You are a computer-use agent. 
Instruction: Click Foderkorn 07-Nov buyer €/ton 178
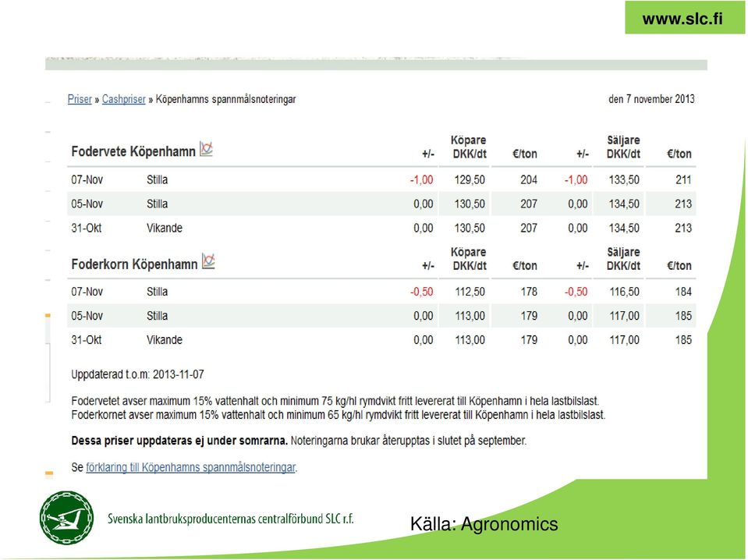tap(529, 292)
